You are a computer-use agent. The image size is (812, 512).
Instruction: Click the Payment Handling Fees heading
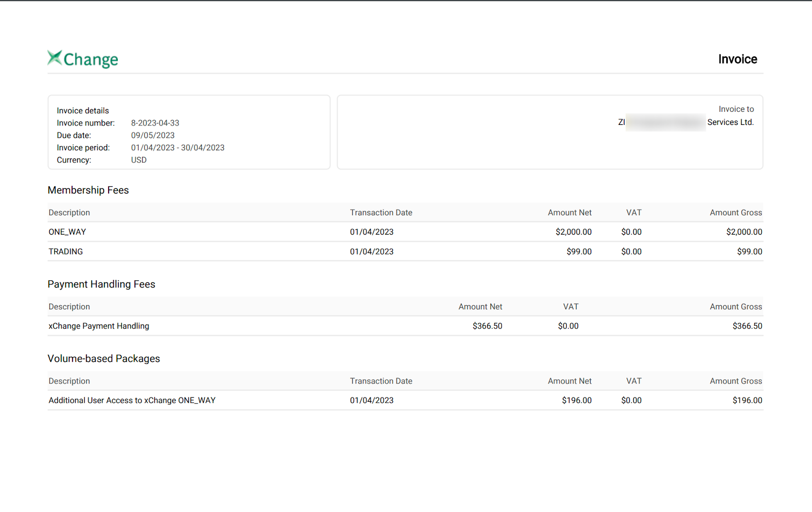coord(101,284)
